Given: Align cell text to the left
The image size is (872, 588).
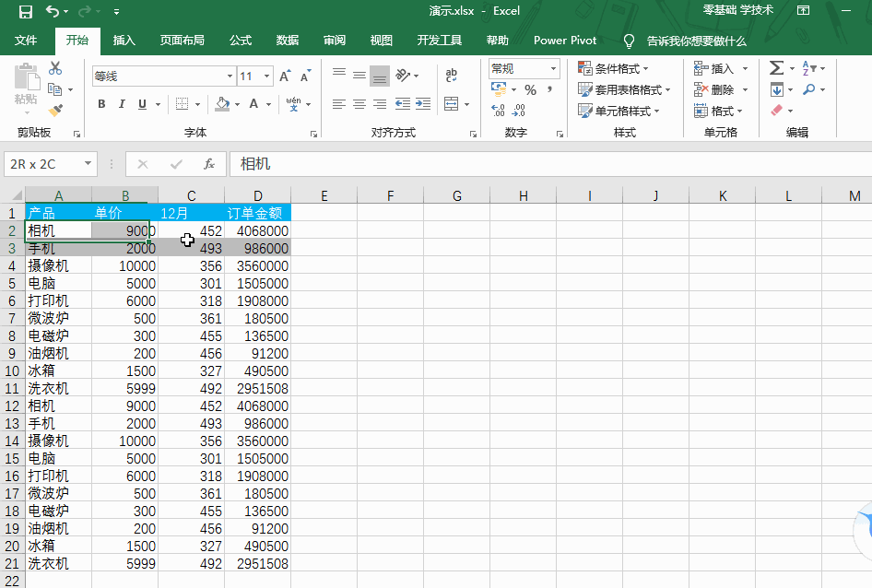Looking at the screenshot, I should [339, 104].
